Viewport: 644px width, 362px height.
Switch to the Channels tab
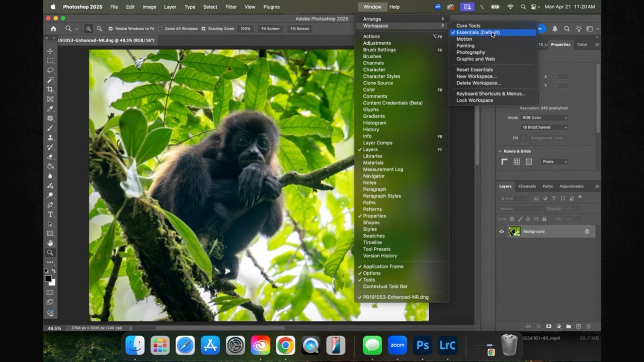(x=527, y=186)
